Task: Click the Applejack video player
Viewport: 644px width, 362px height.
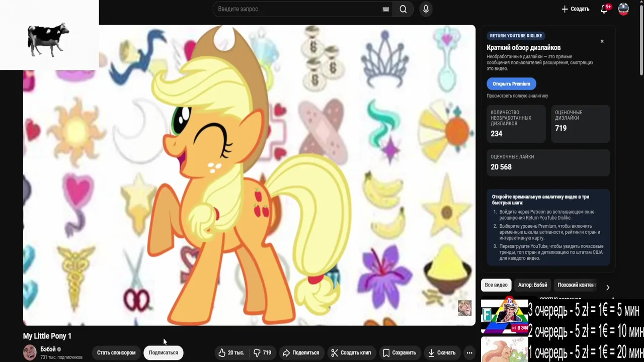Action: (x=249, y=175)
